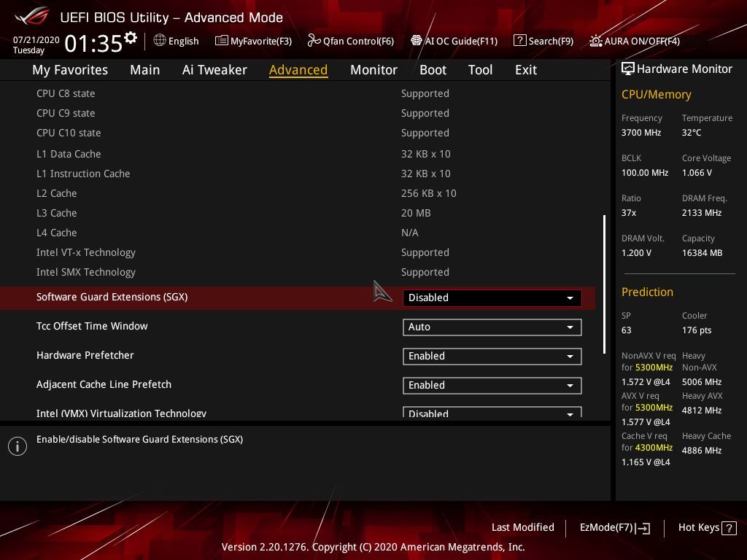Screen dimensions: 747x560
Task: Click the 100.00 MHz BCLK value
Action: point(645,172)
